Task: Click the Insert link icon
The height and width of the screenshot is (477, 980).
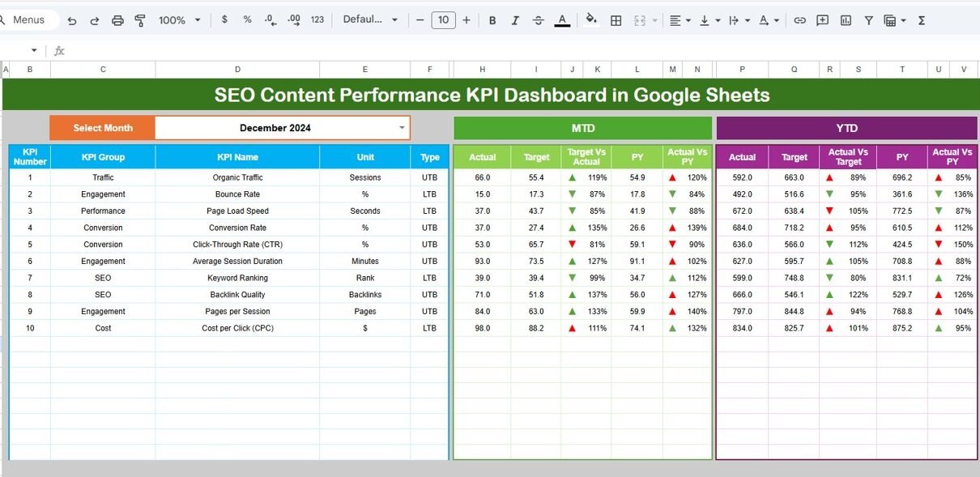Action: tap(799, 20)
